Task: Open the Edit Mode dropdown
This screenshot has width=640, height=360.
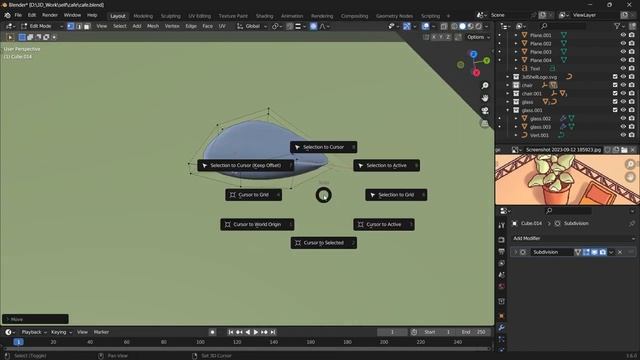Action: 42,26
